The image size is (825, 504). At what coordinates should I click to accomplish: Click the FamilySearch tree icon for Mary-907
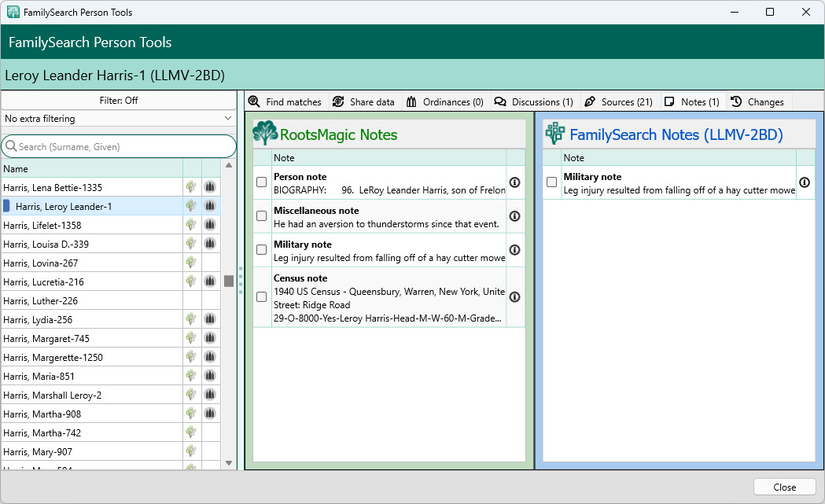point(191,452)
